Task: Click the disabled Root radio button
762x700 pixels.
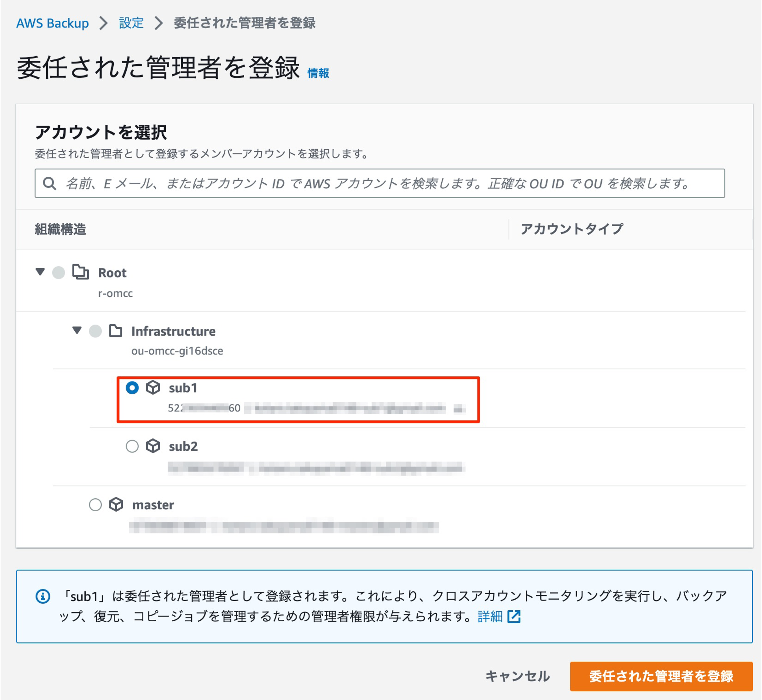Action: point(58,272)
